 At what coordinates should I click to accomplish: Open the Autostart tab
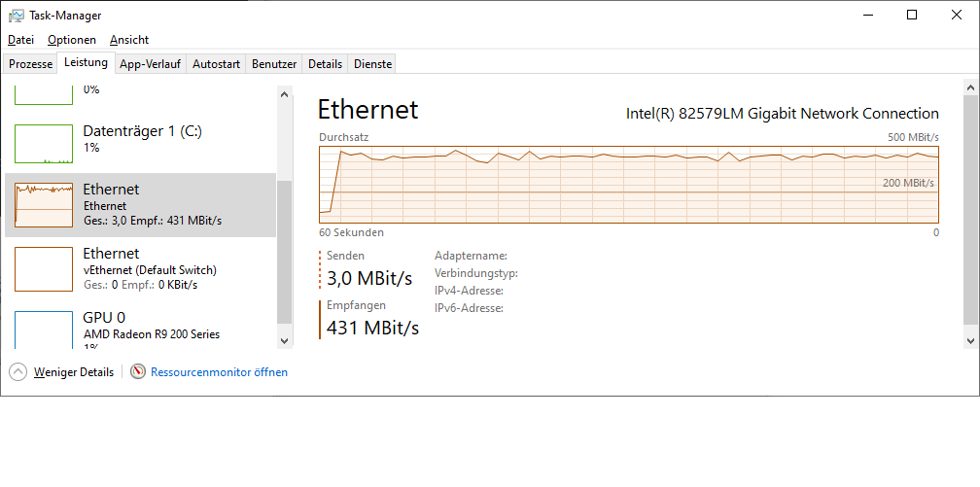point(216,64)
